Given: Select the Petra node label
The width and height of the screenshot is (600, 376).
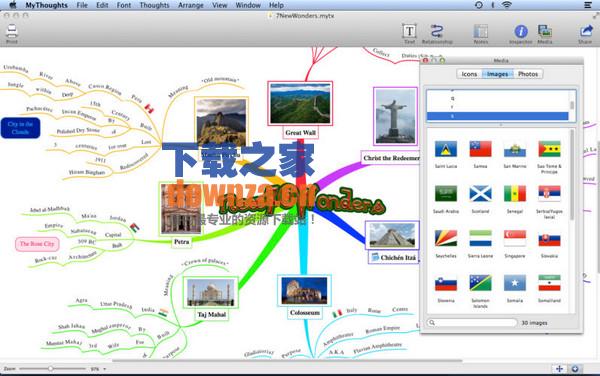Looking at the screenshot, I should (x=181, y=242).
